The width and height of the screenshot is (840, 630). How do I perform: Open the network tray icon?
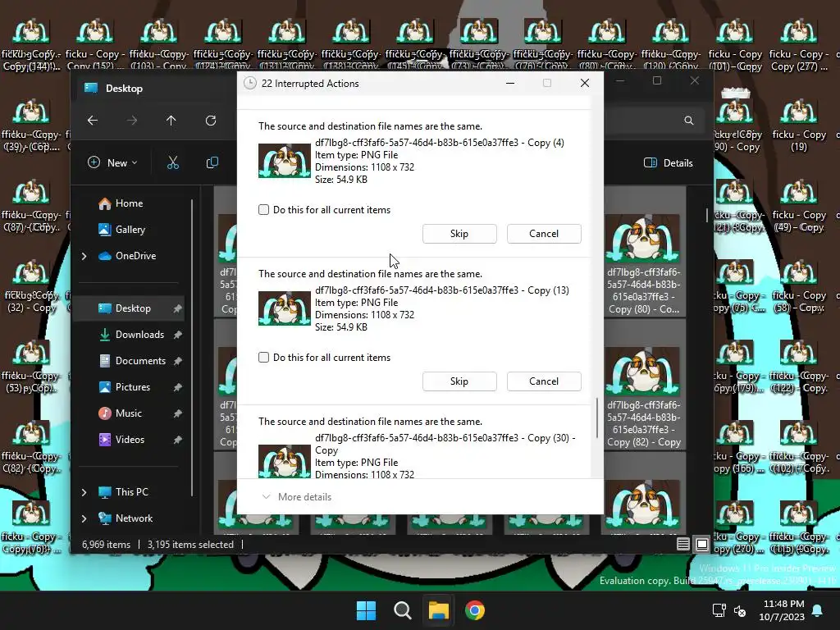(x=719, y=610)
